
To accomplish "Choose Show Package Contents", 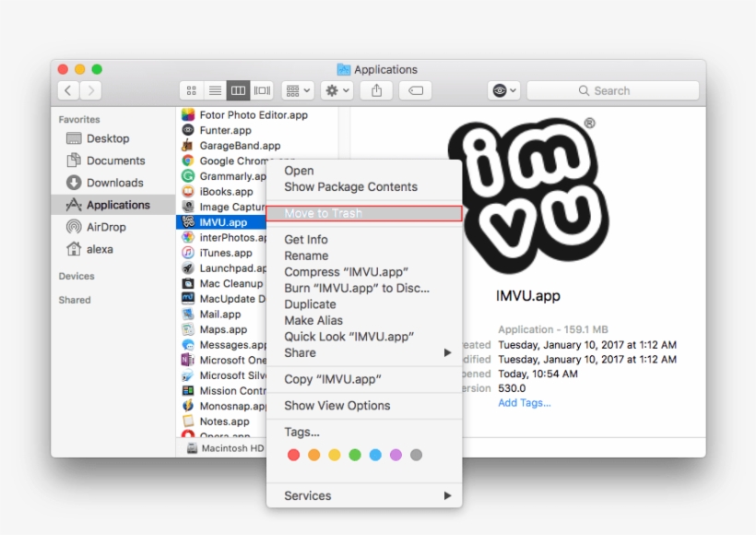I will coord(364,187).
